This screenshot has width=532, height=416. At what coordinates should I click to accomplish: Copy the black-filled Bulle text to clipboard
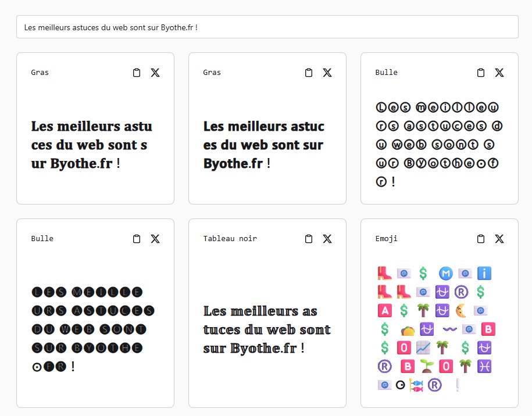pos(137,239)
